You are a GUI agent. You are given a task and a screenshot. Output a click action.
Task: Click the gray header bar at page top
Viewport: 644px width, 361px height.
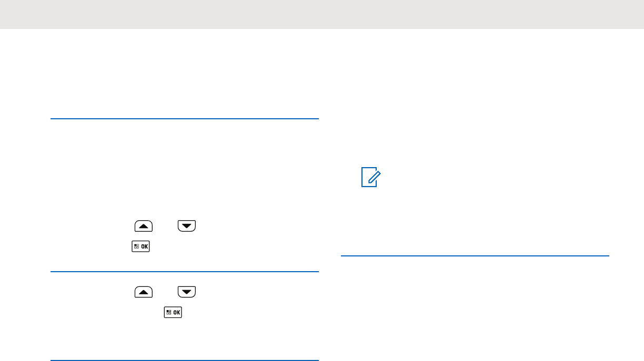tap(322, 14)
